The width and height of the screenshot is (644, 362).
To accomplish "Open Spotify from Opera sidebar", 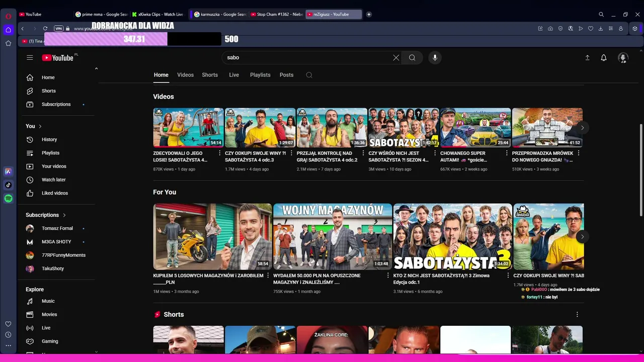I will click(x=8, y=199).
